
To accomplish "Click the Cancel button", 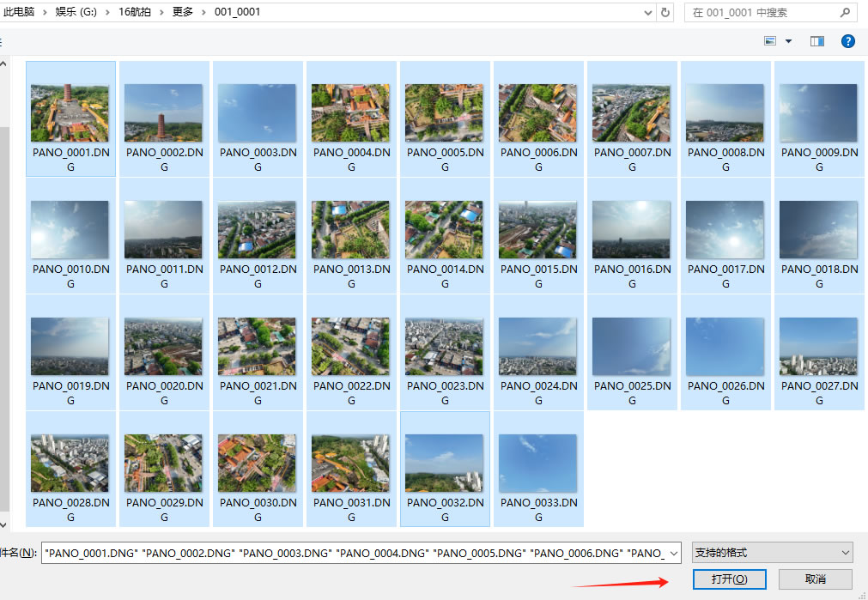I will click(815, 579).
